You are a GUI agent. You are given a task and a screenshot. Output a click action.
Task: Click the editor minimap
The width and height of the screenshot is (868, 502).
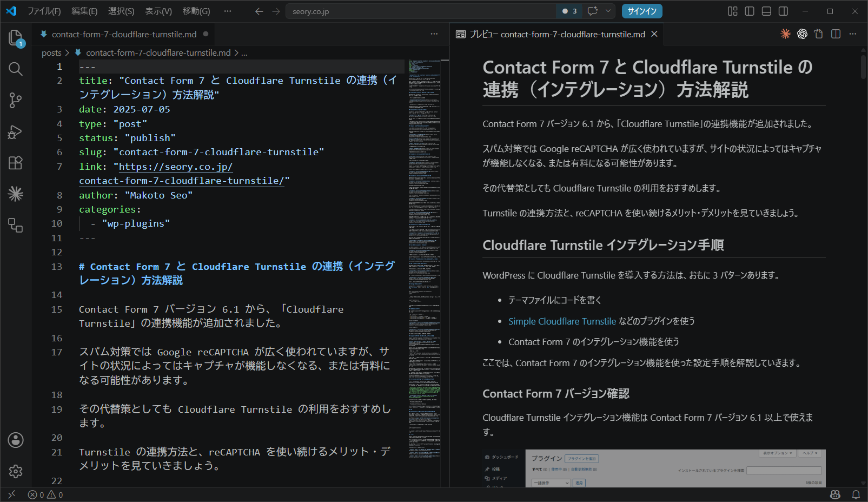coord(425,260)
